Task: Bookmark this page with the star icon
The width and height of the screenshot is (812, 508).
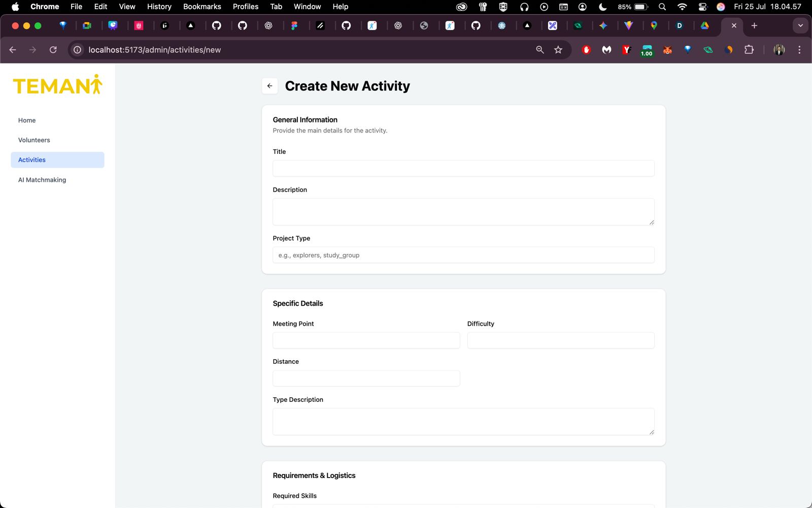Action: (558, 50)
